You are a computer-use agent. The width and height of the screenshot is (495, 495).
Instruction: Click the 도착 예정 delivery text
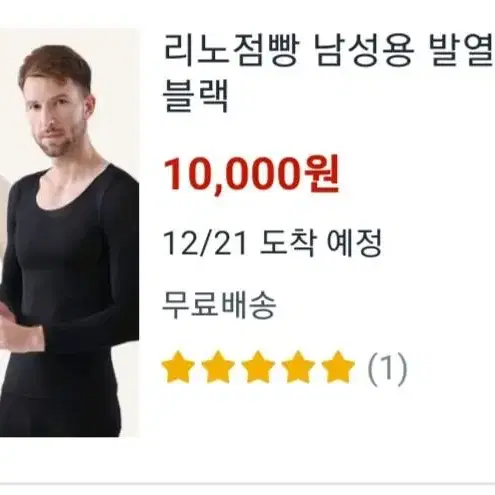(x=320, y=243)
